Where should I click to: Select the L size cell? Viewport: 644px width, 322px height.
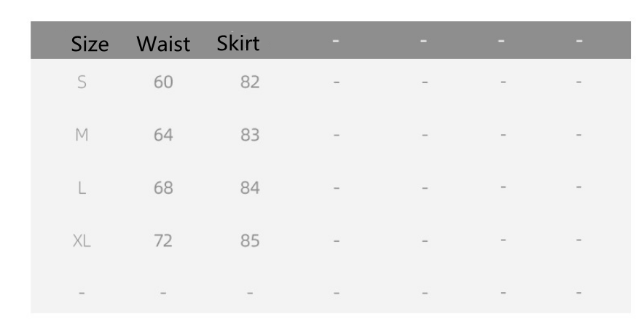tap(82, 188)
